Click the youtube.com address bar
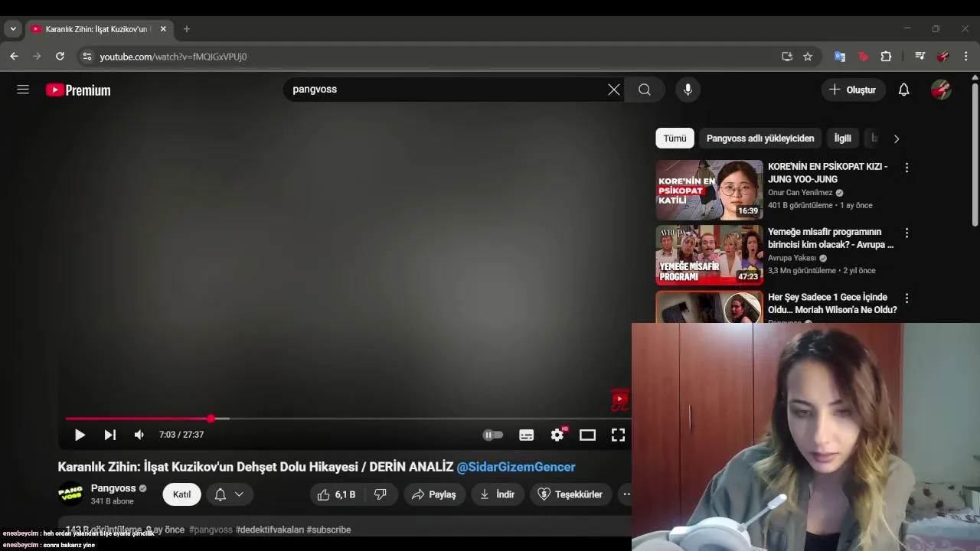This screenshot has width=980, height=551. [429, 57]
